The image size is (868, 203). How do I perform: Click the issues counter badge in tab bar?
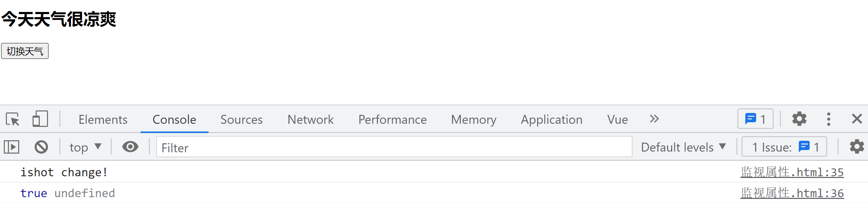(755, 119)
